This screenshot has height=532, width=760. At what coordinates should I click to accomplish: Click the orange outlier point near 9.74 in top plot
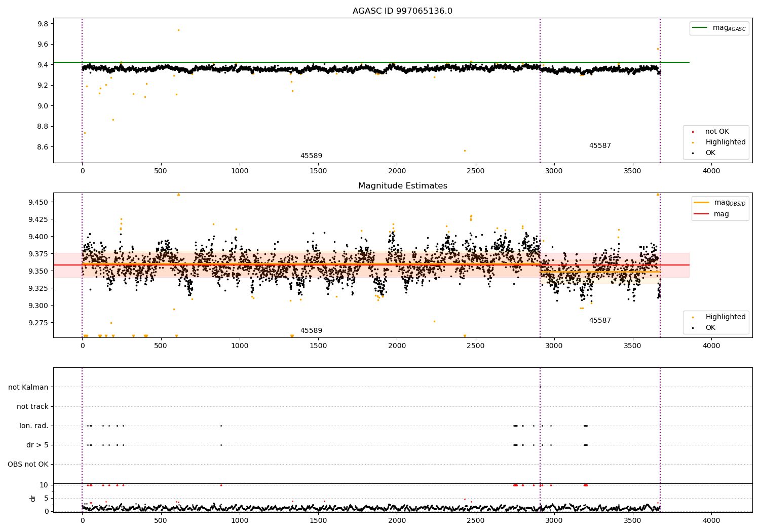tap(178, 30)
